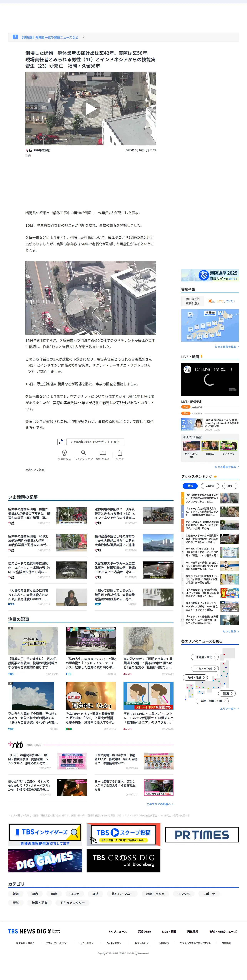The width and height of the screenshot is (247, 980).
Task: Open PR TIMES banner
Action: (202, 835)
